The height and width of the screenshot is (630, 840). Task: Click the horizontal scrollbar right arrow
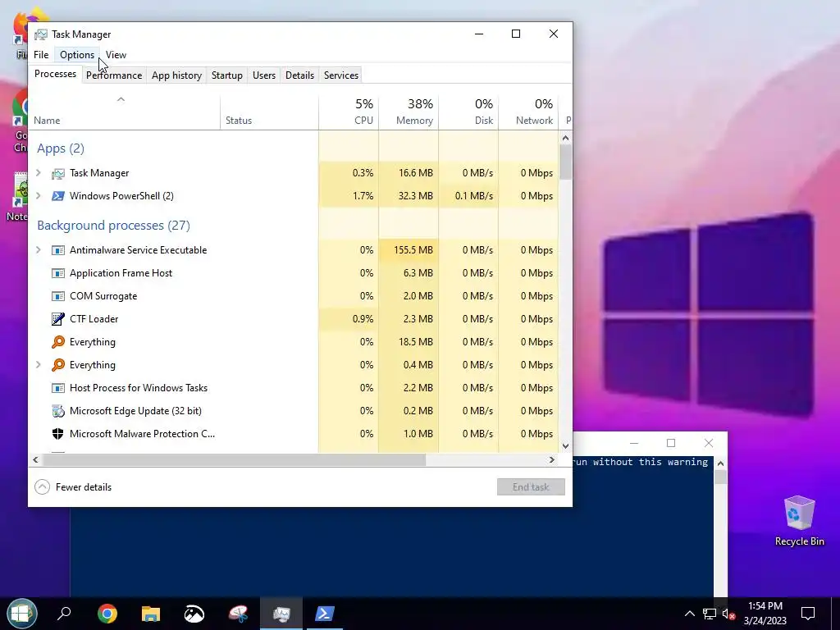[x=552, y=459]
